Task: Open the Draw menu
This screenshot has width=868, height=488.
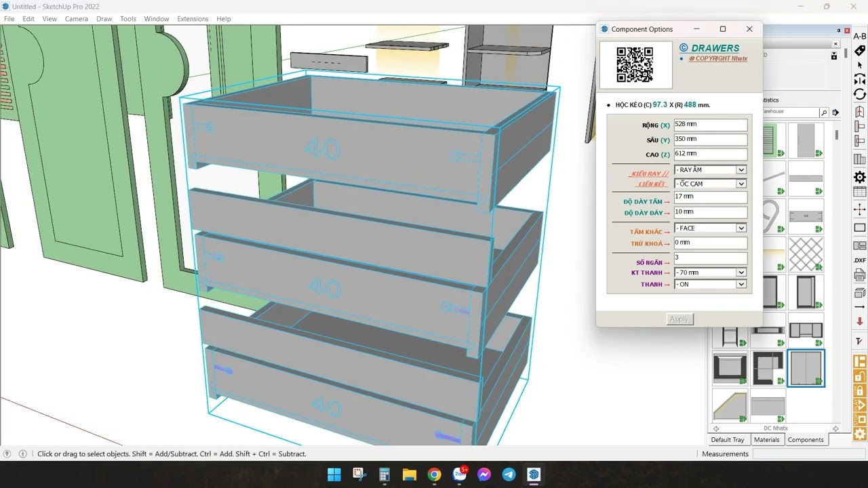Action: (104, 19)
